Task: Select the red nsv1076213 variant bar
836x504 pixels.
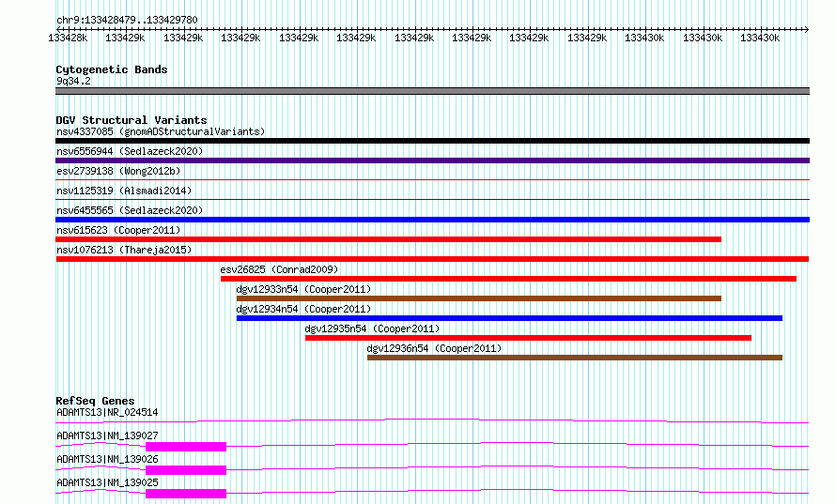Action: tap(432, 259)
